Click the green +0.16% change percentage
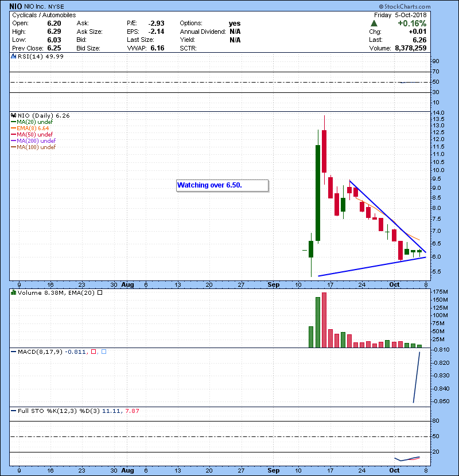This screenshot has width=459, height=476. coord(412,24)
